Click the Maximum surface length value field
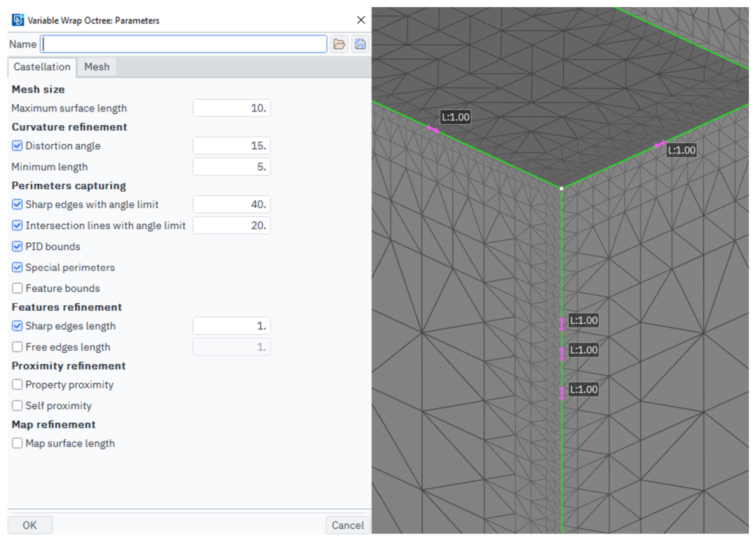The height and width of the screenshot is (539, 756). (231, 108)
